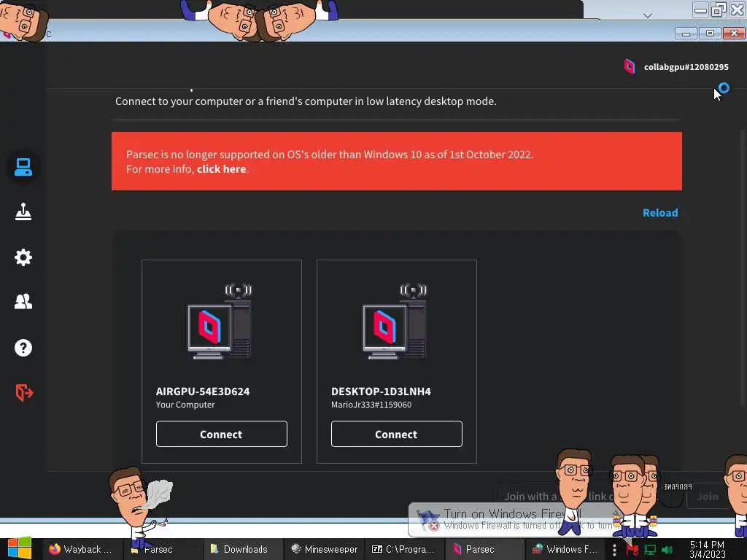747x560 pixels.
Task: Click the 'Your Computer' label
Action: point(185,405)
